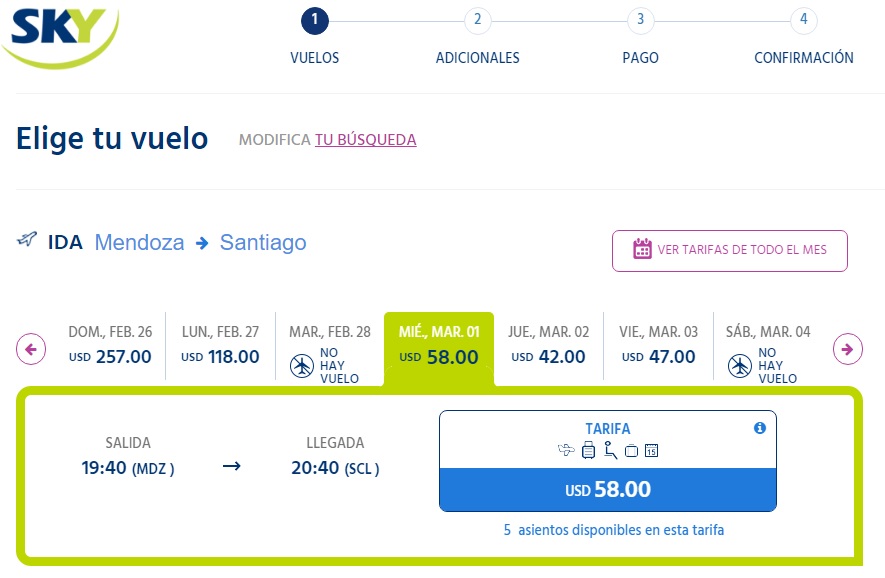Select the Monday Feb. 27 USD 118.00 tab
The width and height of the screenshot is (885, 578).
220,345
